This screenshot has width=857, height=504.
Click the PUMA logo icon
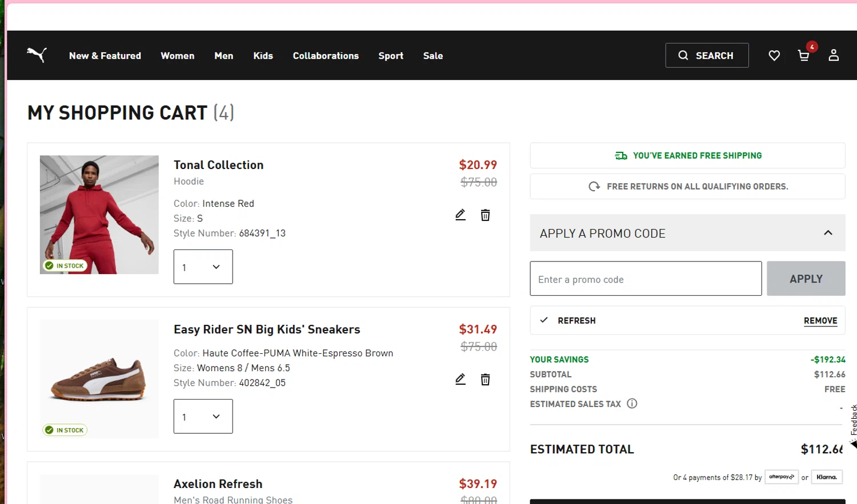tap(37, 55)
